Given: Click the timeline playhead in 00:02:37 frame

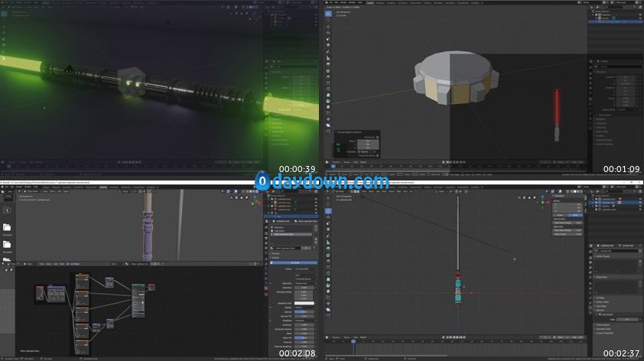Looking at the screenshot, I should point(353,341).
